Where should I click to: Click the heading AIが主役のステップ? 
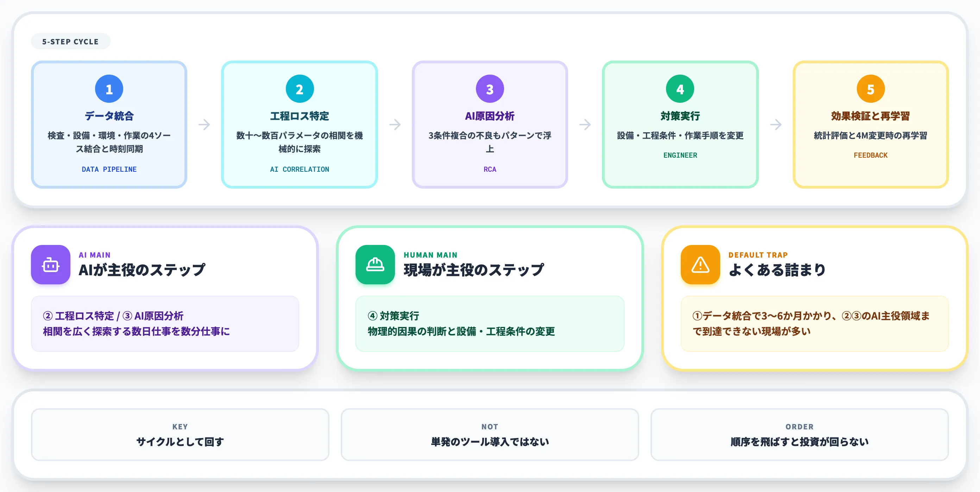tap(142, 270)
